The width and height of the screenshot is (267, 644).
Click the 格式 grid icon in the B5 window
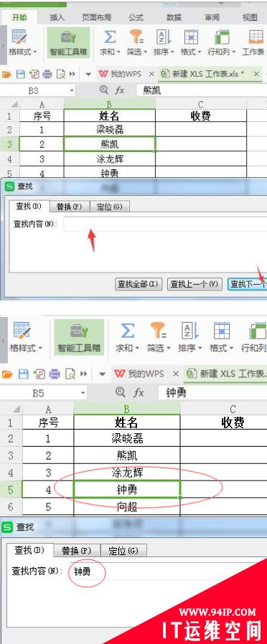221,331
